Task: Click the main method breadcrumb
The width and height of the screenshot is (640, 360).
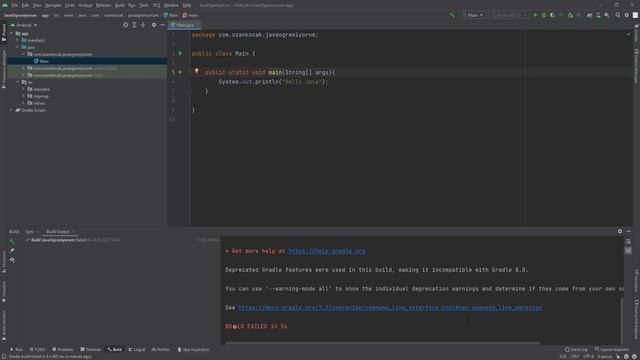Action: click(x=190, y=15)
